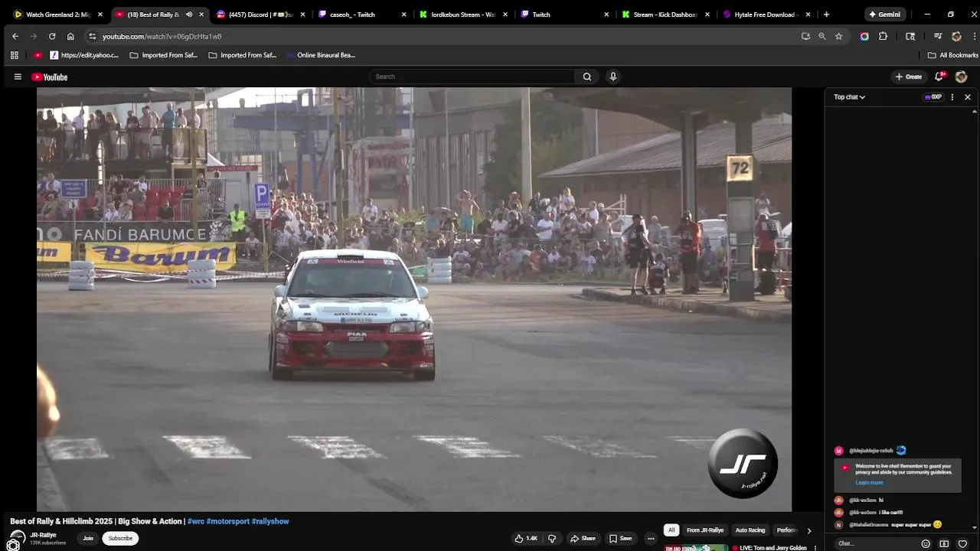Switch to Watch Greenland 2 browser tab

coord(58,15)
